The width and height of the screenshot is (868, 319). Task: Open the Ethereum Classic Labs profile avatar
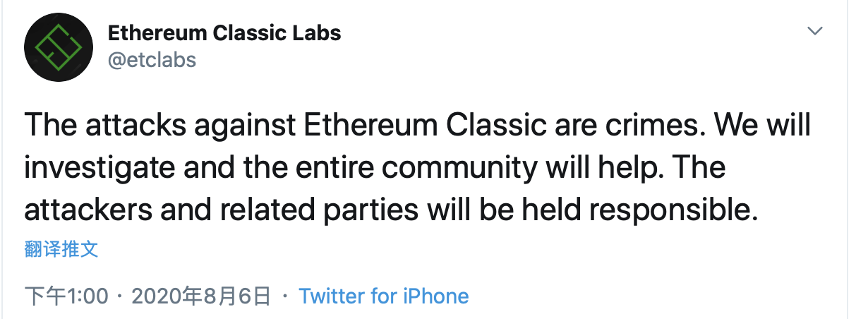tap(59, 47)
